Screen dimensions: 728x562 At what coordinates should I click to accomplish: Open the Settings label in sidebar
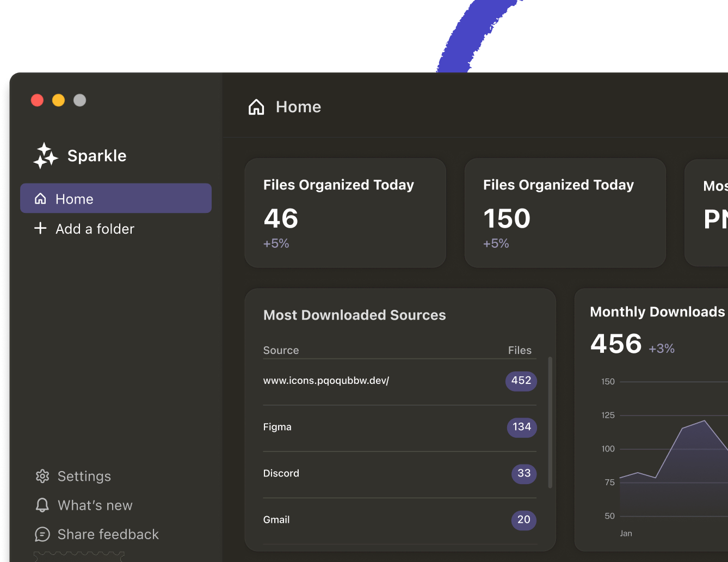[x=84, y=477]
